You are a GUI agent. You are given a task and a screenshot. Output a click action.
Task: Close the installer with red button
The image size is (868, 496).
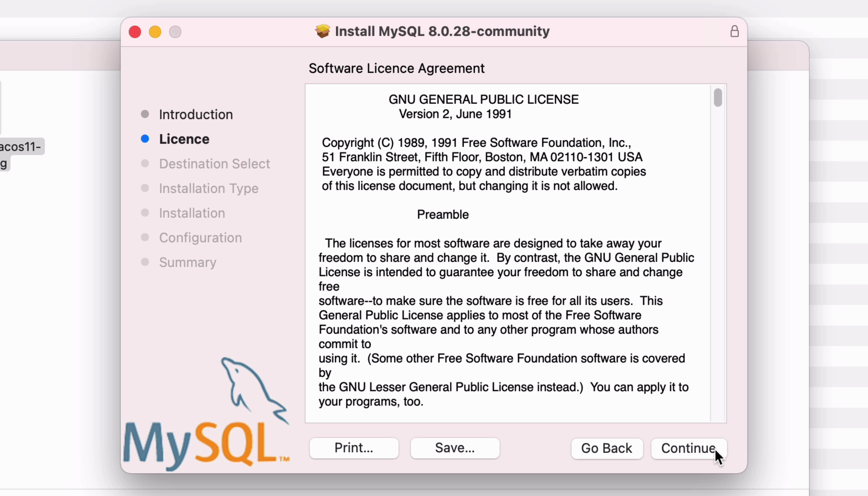click(x=135, y=32)
